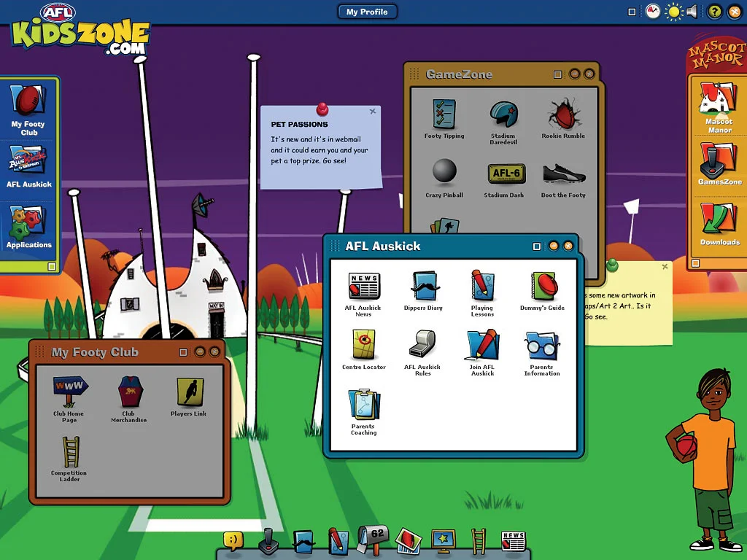747x560 pixels.
Task: Click the news icon in the dock
Action: [514, 542]
